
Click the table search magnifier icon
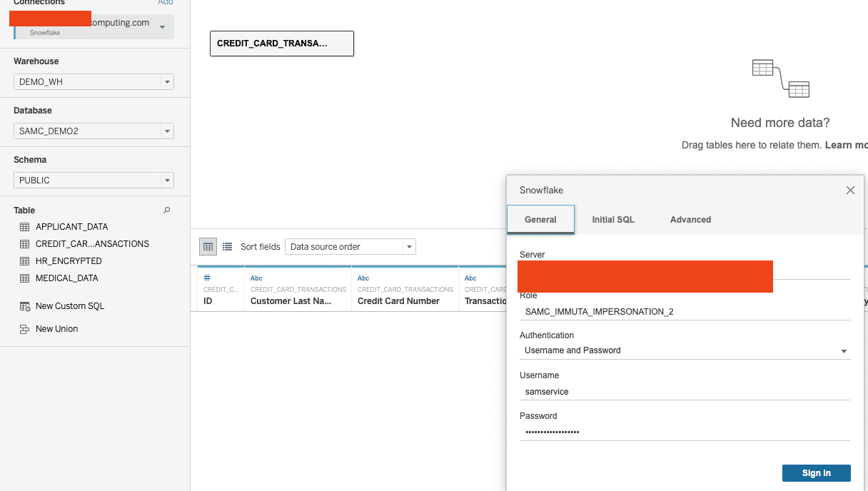click(167, 211)
